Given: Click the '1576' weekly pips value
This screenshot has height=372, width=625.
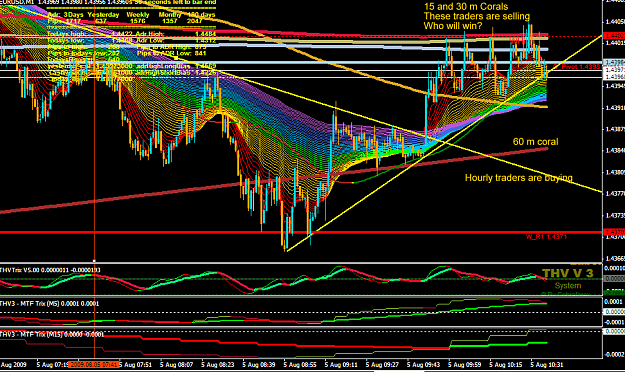Looking at the screenshot, I should pyautogui.click(x=138, y=21).
